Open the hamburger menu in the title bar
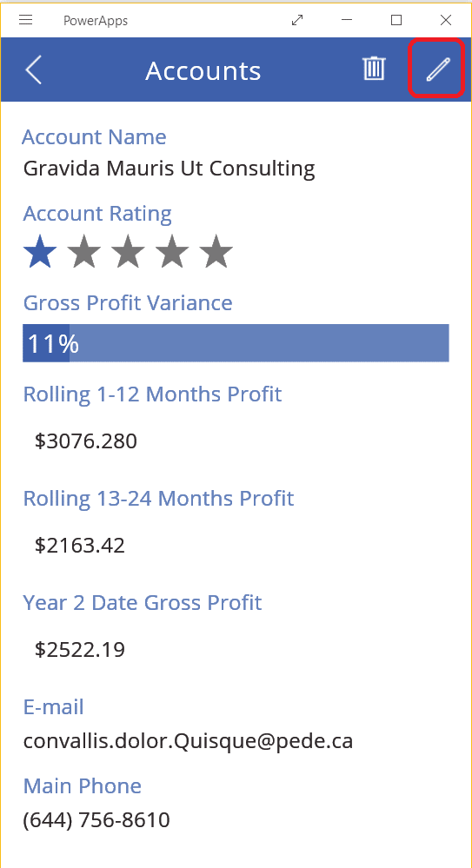The height and width of the screenshot is (868, 472). (25, 21)
